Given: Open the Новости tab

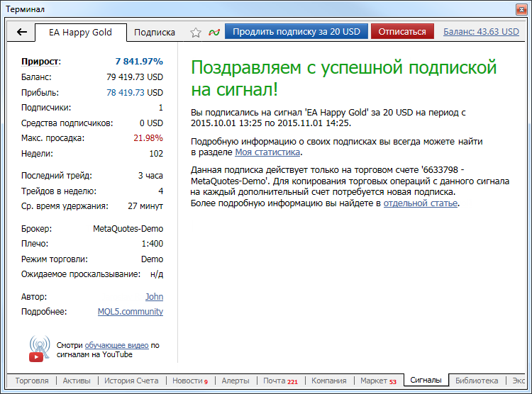Looking at the screenshot, I should coord(190,381).
